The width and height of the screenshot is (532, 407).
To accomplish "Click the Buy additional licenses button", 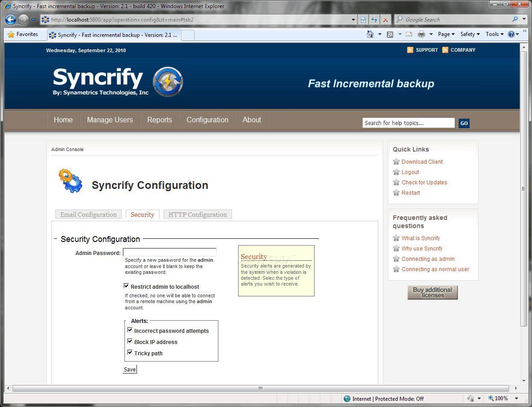I will (x=433, y=292).
